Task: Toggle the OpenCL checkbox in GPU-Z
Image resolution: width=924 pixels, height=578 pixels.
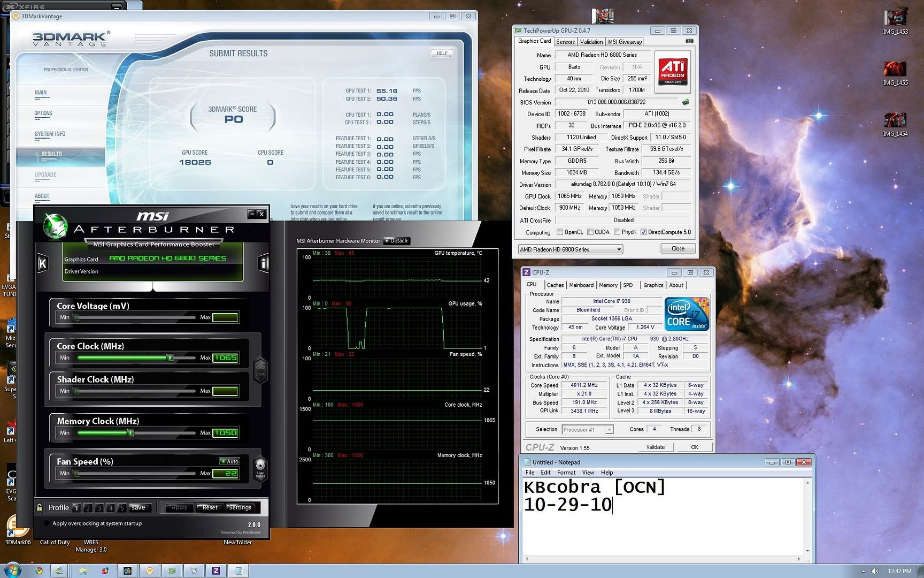Action: [560, 232]
